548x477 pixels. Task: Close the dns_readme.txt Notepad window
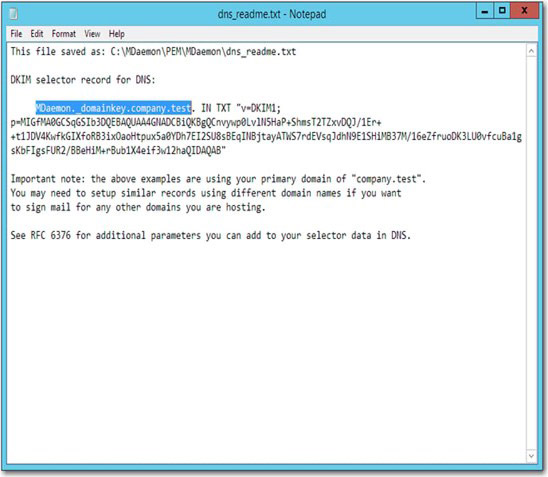(x=524, y=11)
